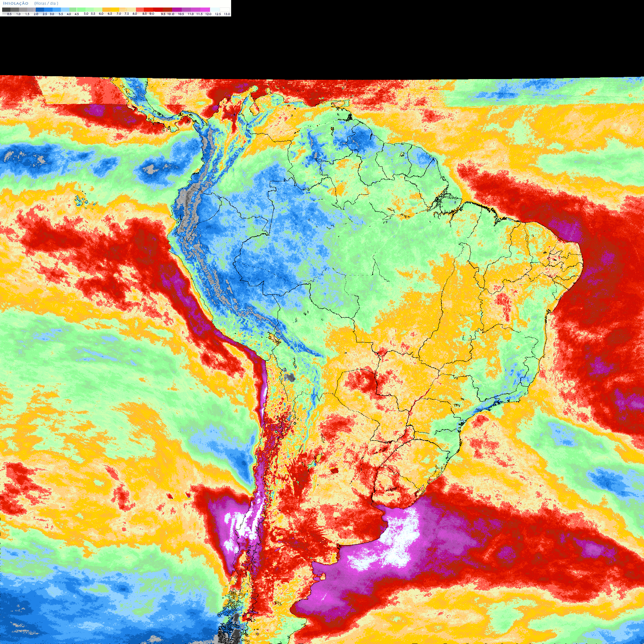Pick the 2.5 legend scale label

(x=45, y=14)
